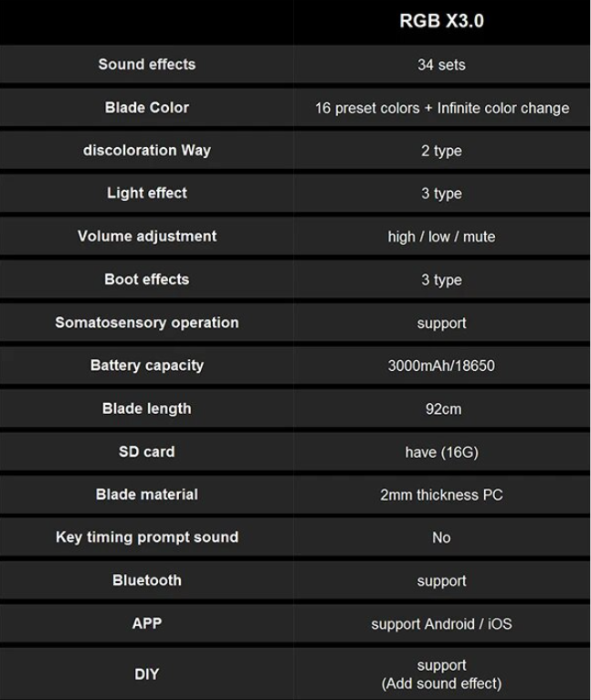
Task: Click the 92cm blade length value
Action: point(441,408)
